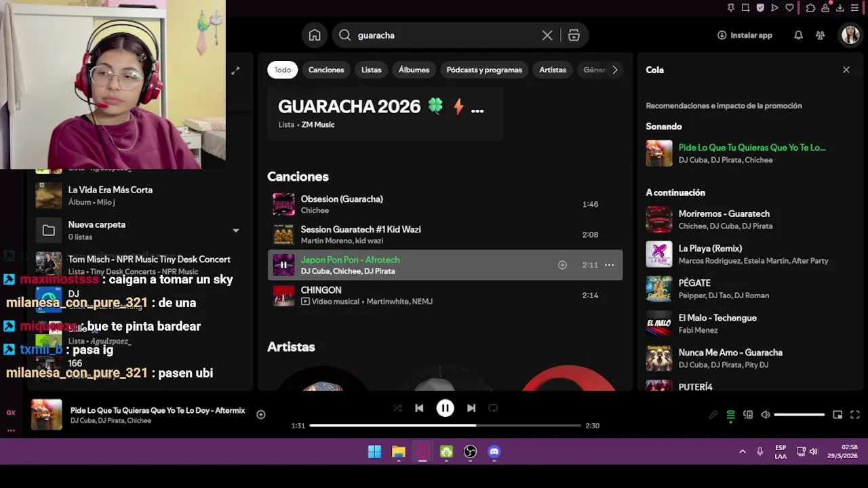Image resolution: width=868 pixels, height=488 pixels.
Task: Open the GUARACHA 2026 top result
Action: (x=384, y=113)
